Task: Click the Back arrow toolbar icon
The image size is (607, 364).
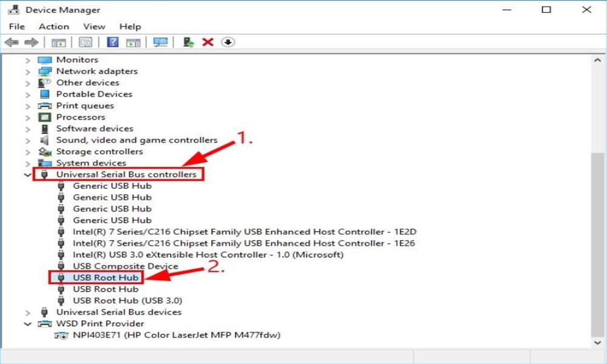Action: [x=11, y=42]
